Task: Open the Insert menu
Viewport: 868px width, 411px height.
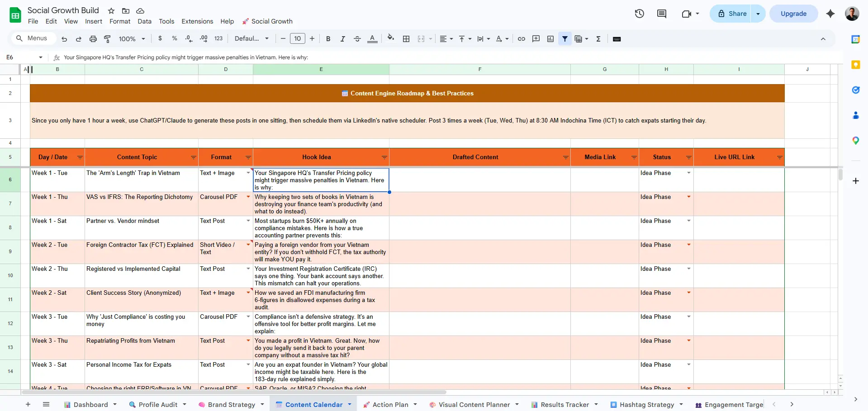Action: [94, 21]
